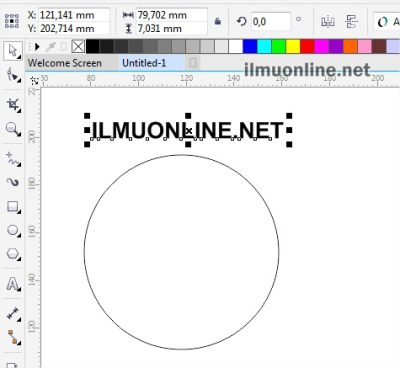
Task: Activate the Text tool
Action: coord(13,284)
